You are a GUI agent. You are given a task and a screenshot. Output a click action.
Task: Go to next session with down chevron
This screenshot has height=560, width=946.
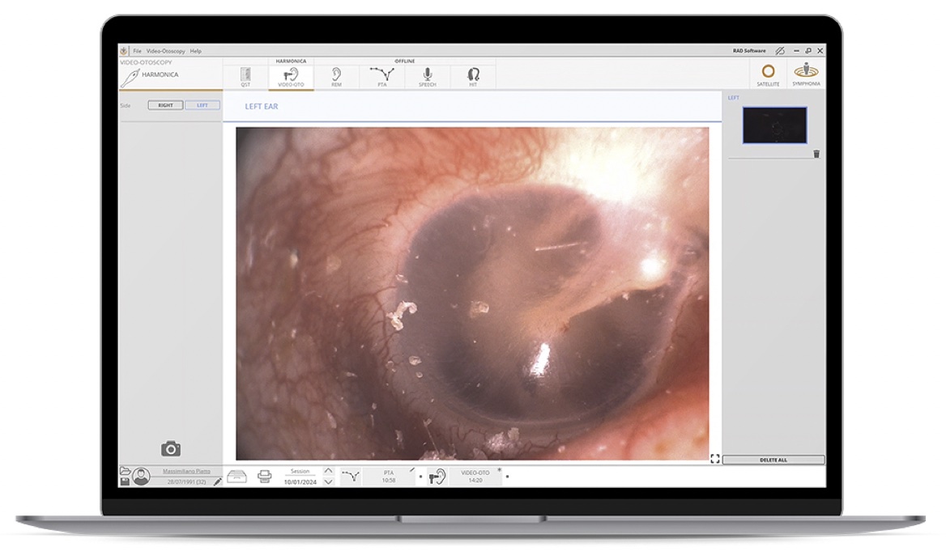pos(328,482)
